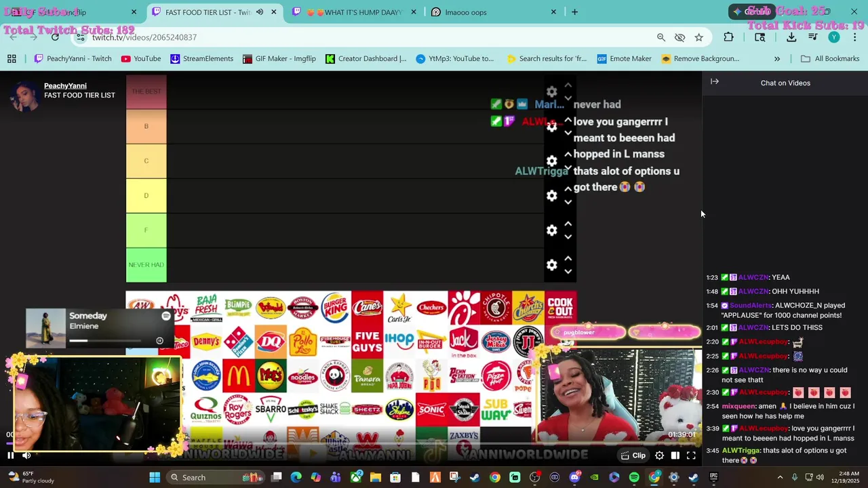868x488 pixels.
Task: Expand the bookmarks bar overflow chevron
Action: (777, 59)
